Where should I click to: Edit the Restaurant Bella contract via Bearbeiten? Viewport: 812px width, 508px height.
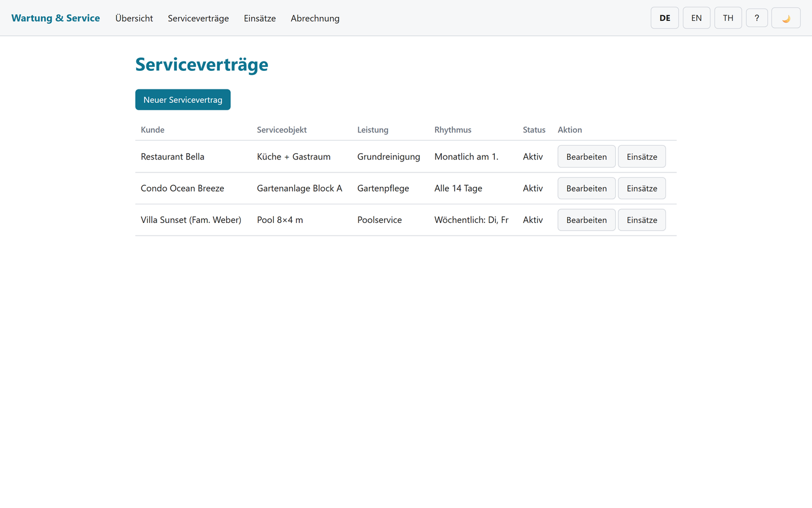(586, 157)
